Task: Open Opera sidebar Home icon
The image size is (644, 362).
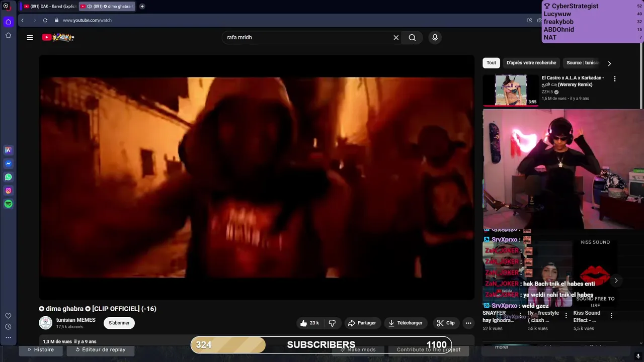Action: pyautogui.click(x=8, y=22)
